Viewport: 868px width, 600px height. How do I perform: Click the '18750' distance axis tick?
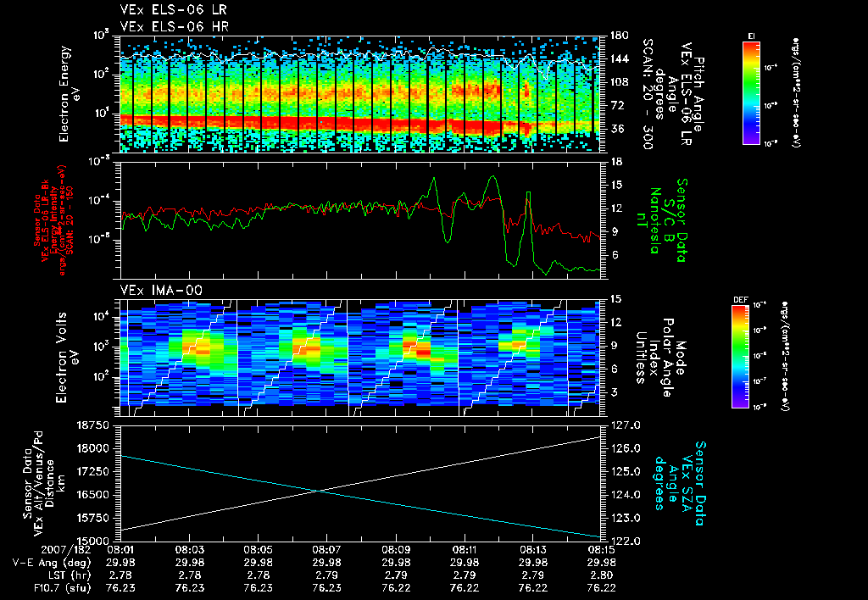(x=93, y=425)
